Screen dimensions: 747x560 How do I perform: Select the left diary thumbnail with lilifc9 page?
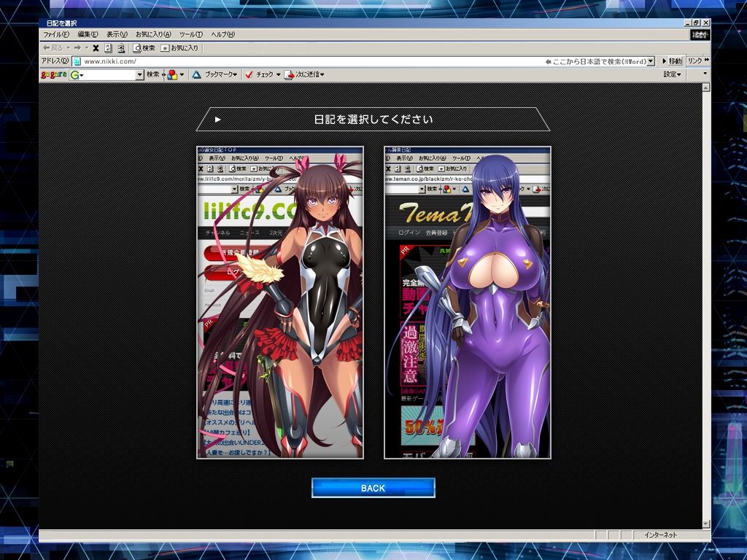point(280,303)
